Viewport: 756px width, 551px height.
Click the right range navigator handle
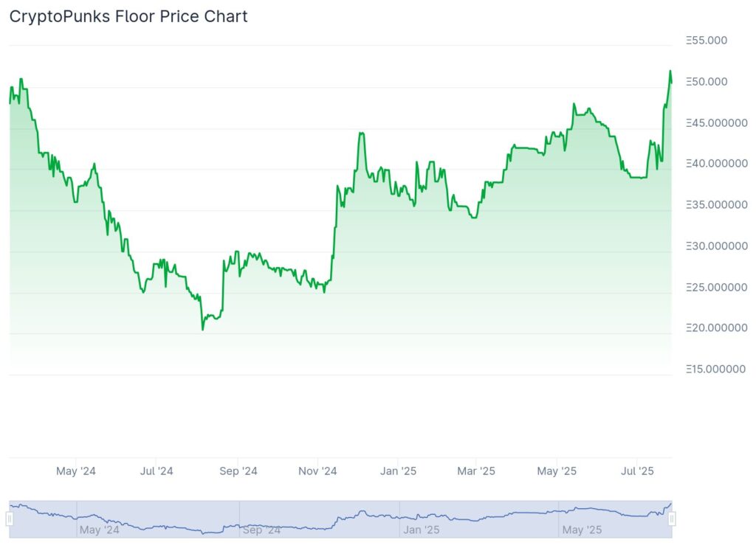[x=672, y=519]
